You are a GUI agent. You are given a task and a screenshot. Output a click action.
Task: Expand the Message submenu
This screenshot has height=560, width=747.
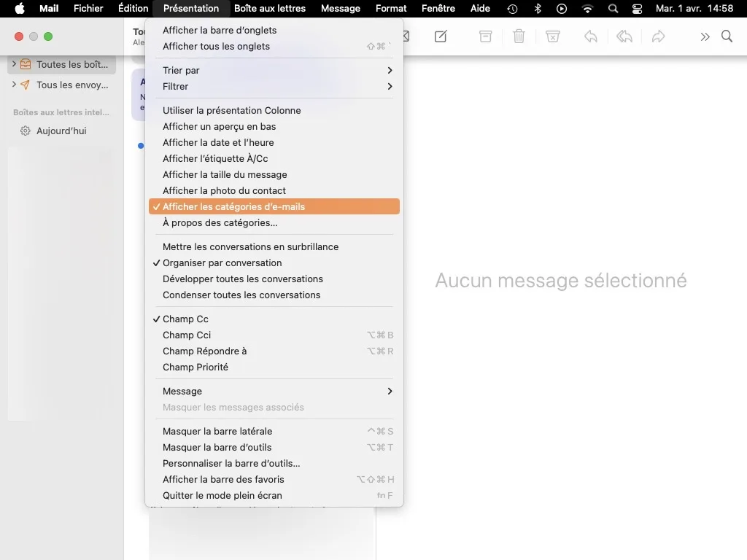coord(274,391)
